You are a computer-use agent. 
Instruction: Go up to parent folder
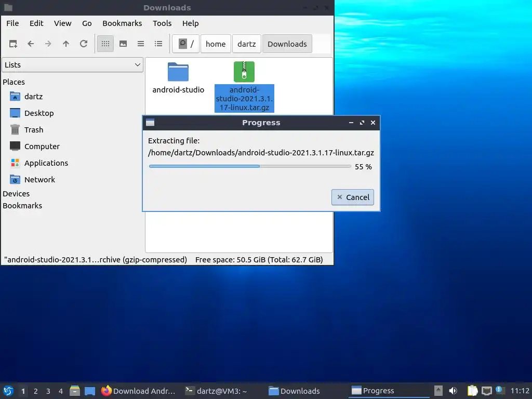(x=66, y=44)
